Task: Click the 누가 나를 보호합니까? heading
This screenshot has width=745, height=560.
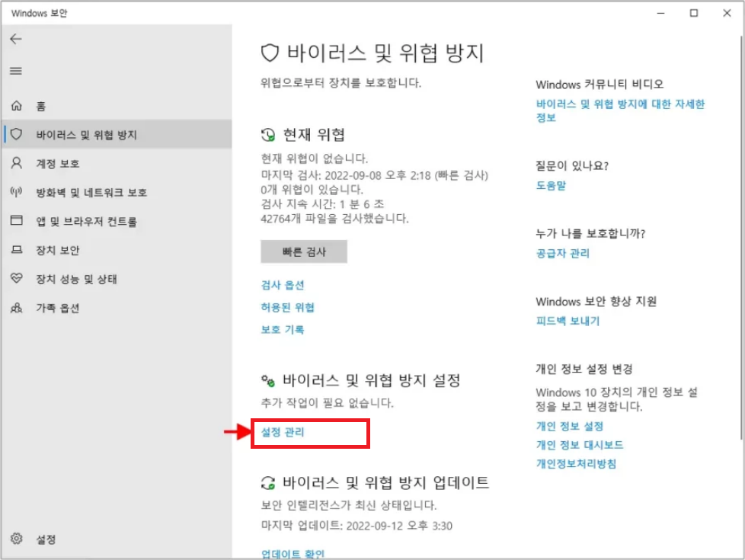Action: tap(590, 233)
